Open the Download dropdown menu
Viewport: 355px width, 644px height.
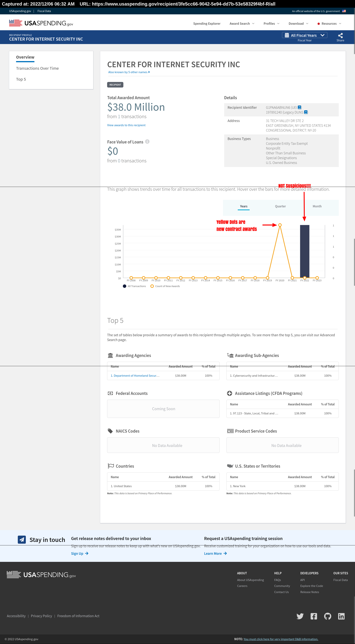pos(298,24)
